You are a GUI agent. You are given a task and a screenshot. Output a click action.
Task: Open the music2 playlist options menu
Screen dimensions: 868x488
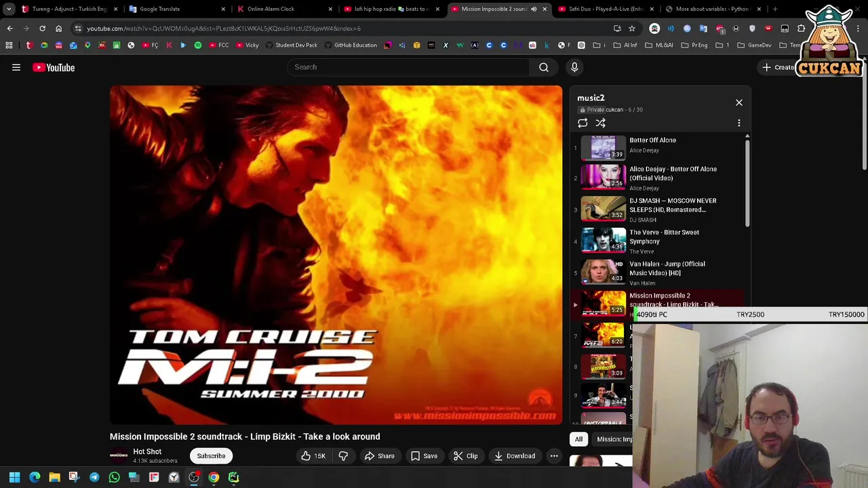[x=739, y=123]
